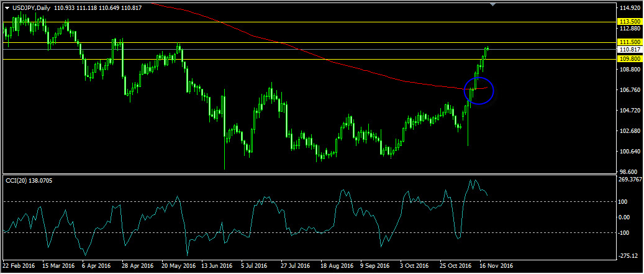Click the 100.640 price axis value

pos(631,152)
